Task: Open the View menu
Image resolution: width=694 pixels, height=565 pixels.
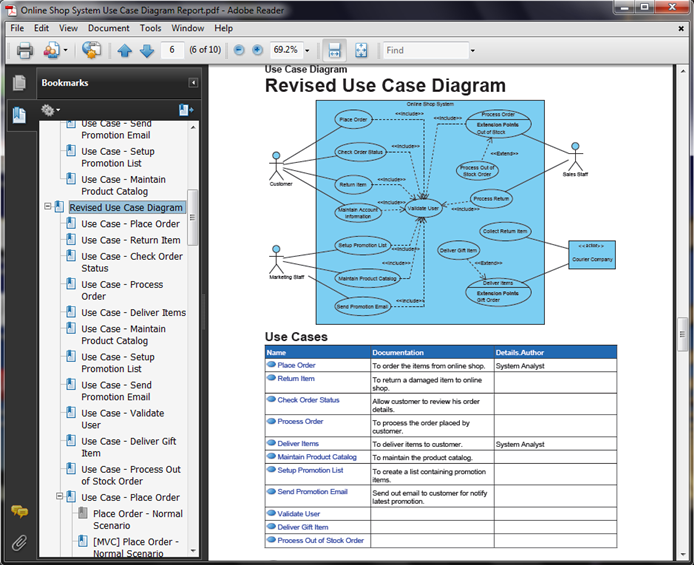Action: [x=68, y=28]
